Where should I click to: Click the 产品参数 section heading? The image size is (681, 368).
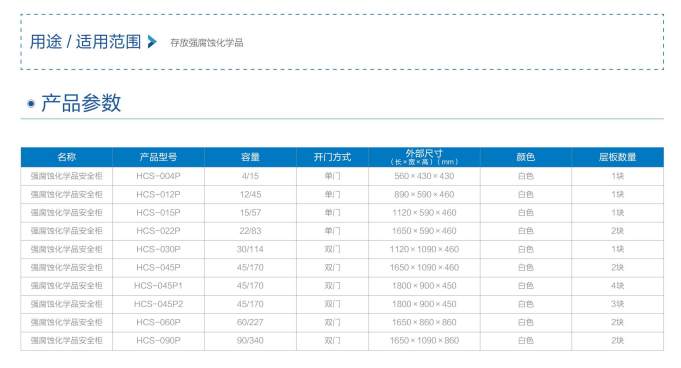pyautogui.click(x=81, y=103)
